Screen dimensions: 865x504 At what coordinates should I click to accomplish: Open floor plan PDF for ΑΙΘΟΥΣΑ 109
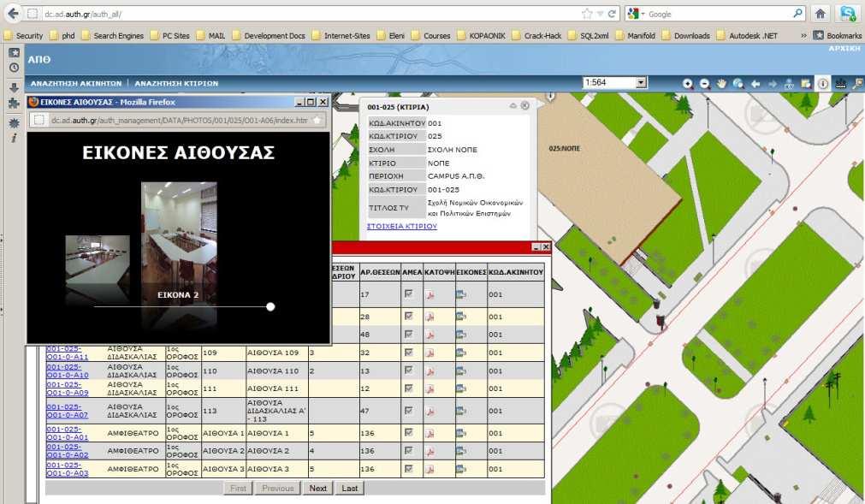(x=430, y=353)
